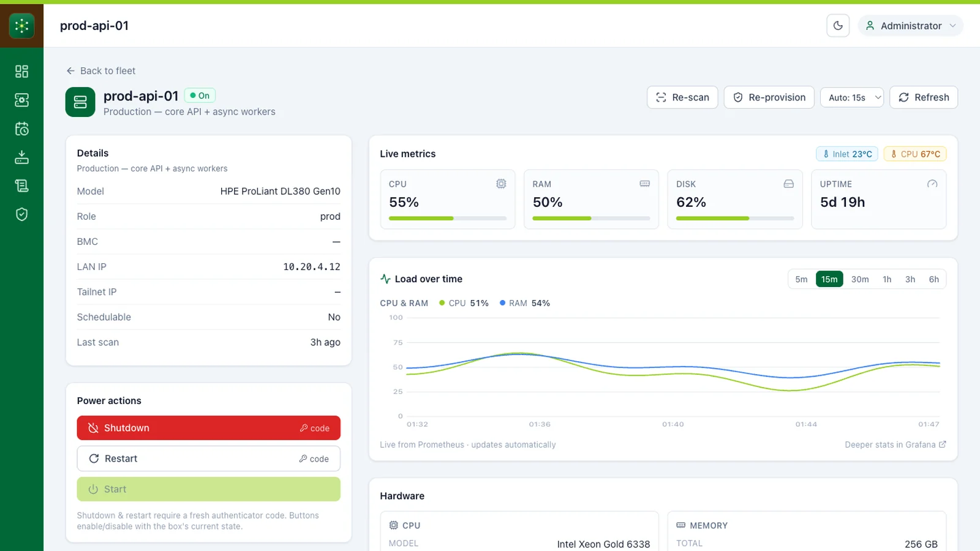Click the model HPE ProLiant DL380 Gen10
Image resolution: width=980 pixels, height=551 pixels.
point(281,192)
